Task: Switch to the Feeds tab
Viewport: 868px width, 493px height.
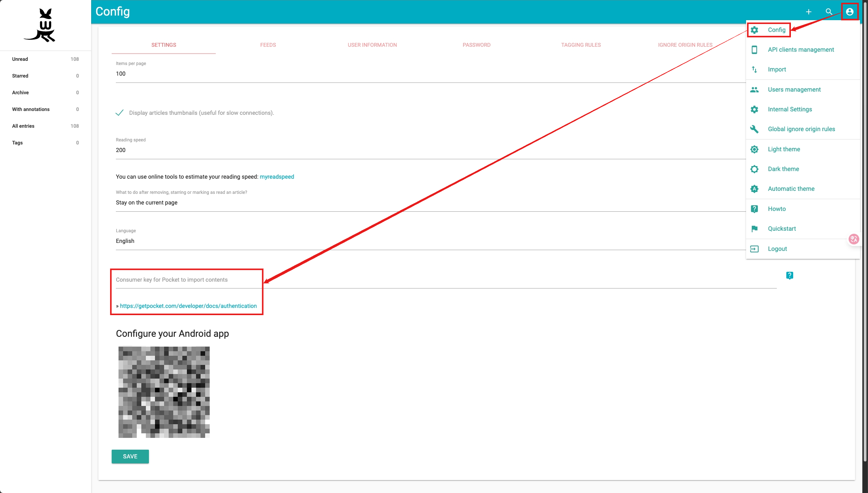Action: pos(268,45)
